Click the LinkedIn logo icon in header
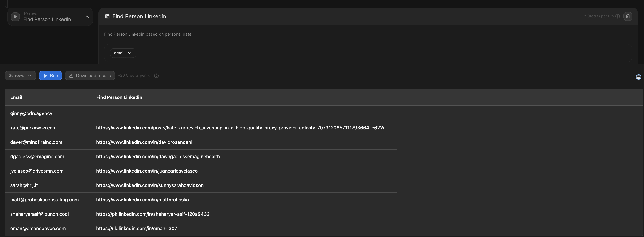This screenshot has height=237, width=644. (x=107, y=16)
